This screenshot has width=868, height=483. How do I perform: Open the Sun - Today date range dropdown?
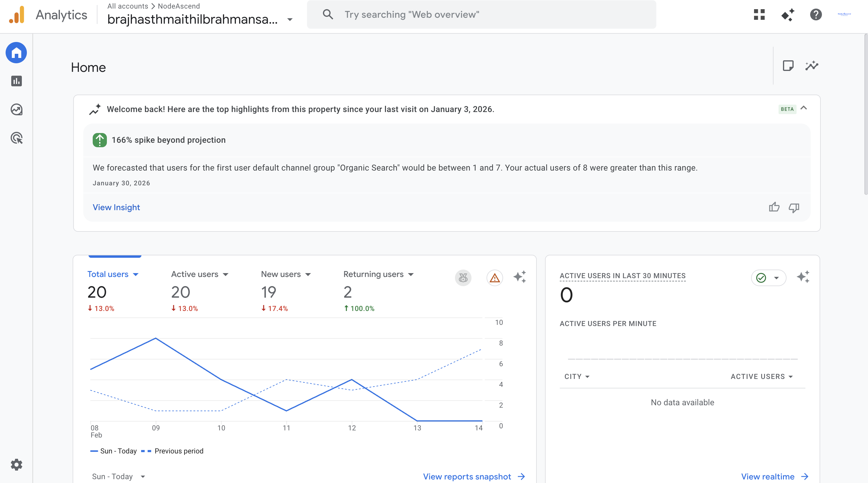click(x=118, y=476)
